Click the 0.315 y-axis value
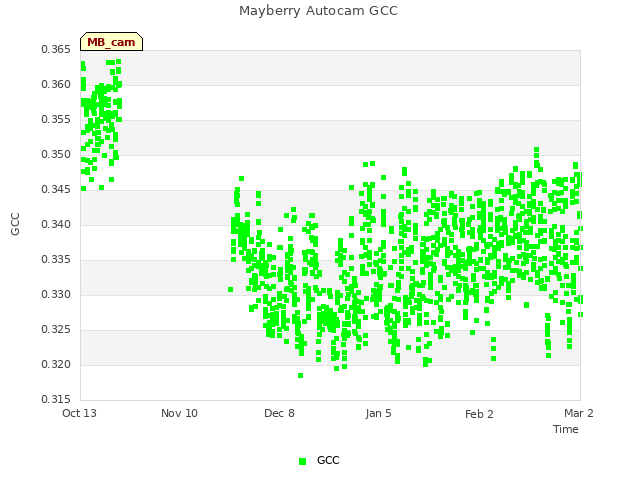Image resolution: width=640 pixels, height=480 pixels. tap(56, 399)
